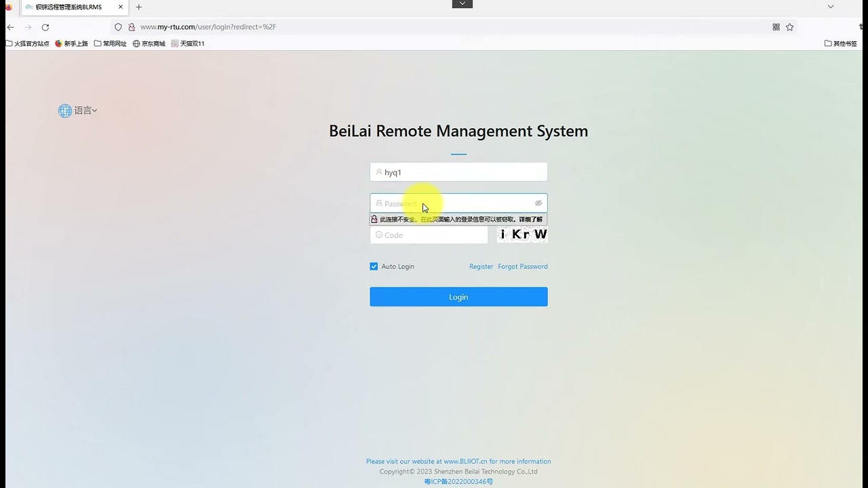
Task: Open a new tab with plus button
Action: (139, 7)
